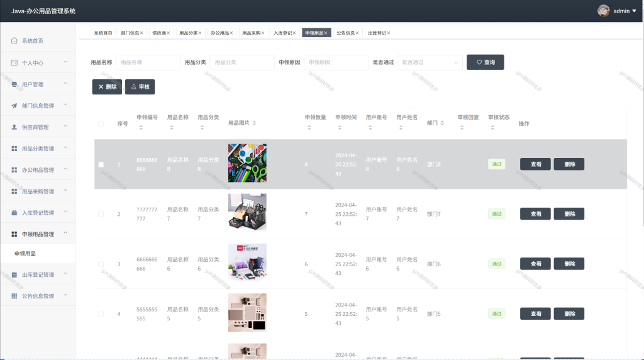
Task: Open 入库登记管理 sidebar menu
Action: 38,213
